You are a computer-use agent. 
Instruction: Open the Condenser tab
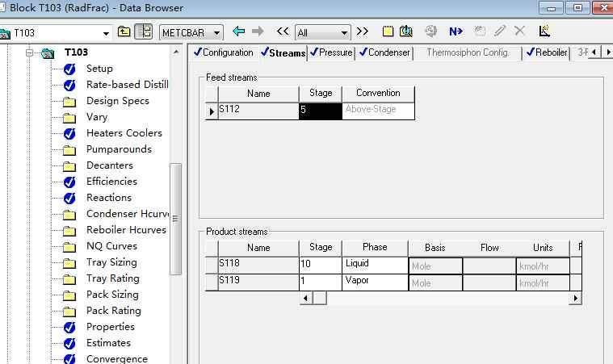(384, 52)
